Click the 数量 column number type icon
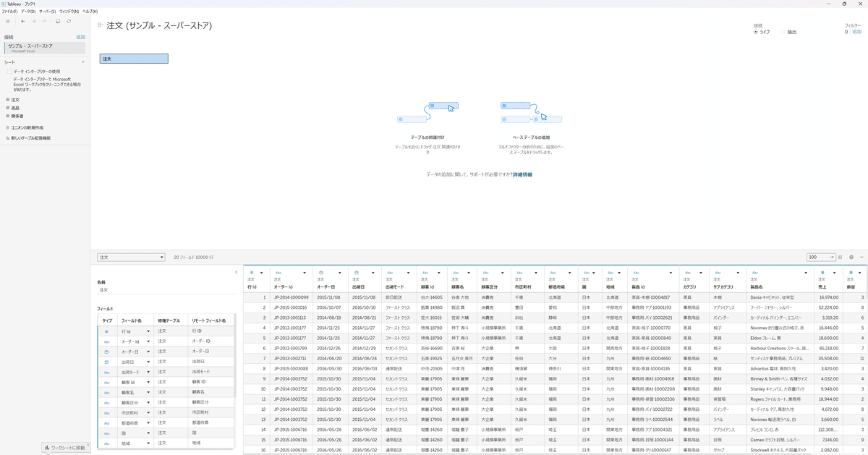Image resolution: width=868 pixels, height=455 pixels. point(850,273)
